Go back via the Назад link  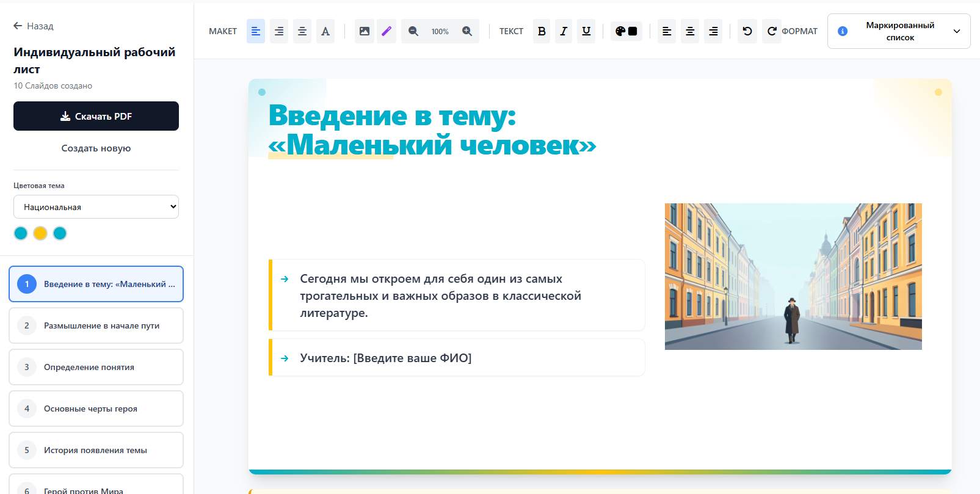click(x=34, y=26)
